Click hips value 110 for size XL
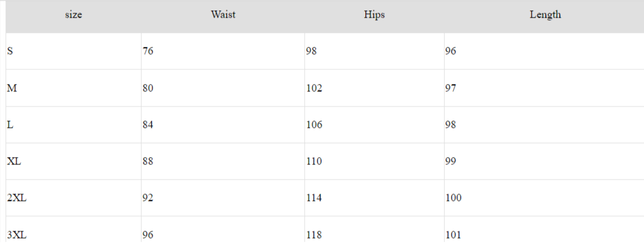This screenshot has height=246, width=644. 313,161
